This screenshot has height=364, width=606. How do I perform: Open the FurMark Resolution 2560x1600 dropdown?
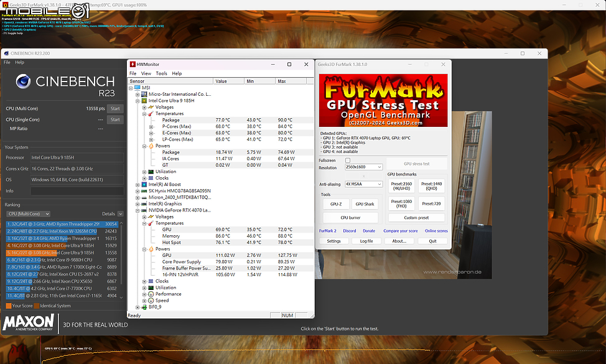(363, 167)
